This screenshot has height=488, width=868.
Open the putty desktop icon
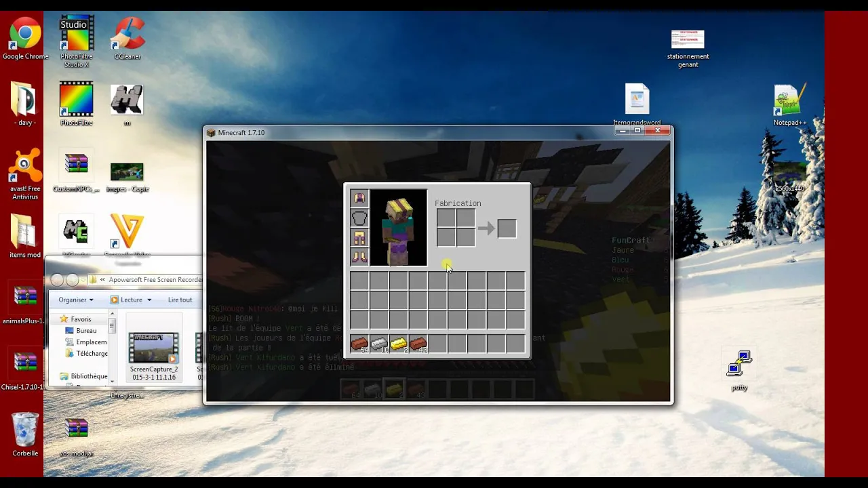(739, 370)
